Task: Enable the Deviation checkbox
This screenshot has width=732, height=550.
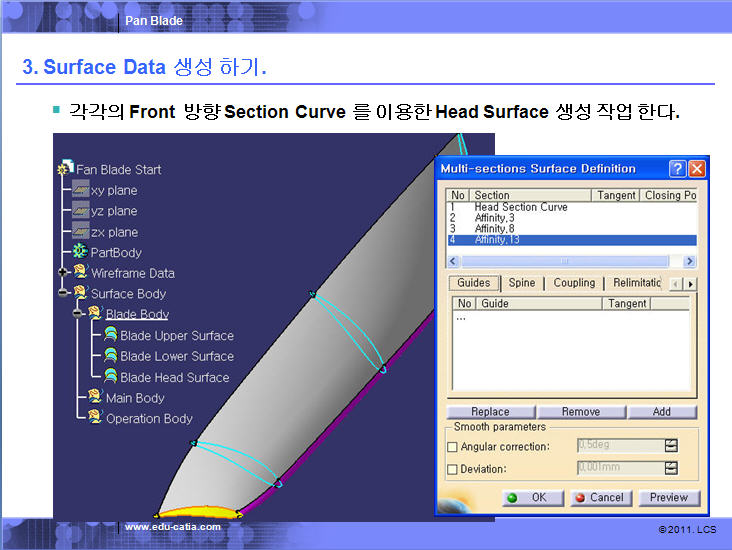Action: pyautogui.click(x=453, y=469)
